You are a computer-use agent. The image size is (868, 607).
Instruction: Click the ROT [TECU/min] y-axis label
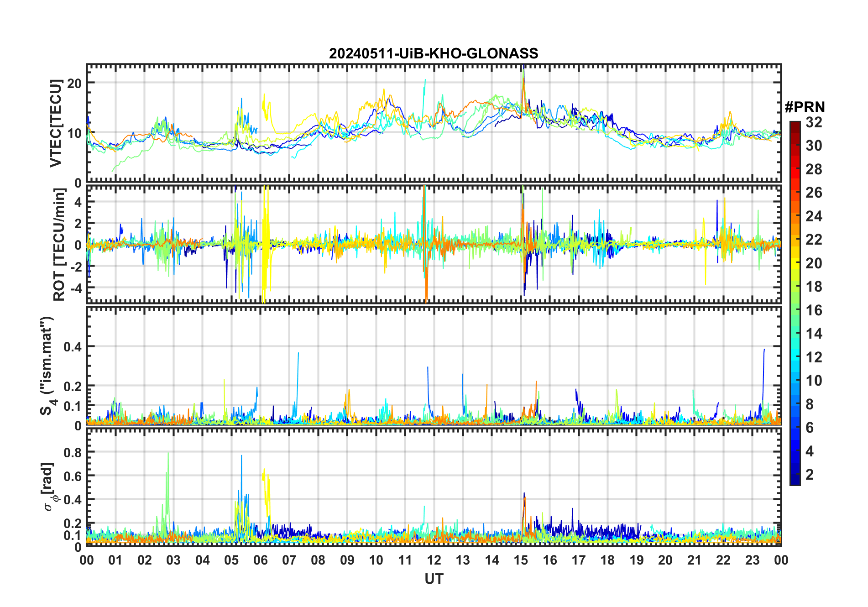click(x=59, y=245)
